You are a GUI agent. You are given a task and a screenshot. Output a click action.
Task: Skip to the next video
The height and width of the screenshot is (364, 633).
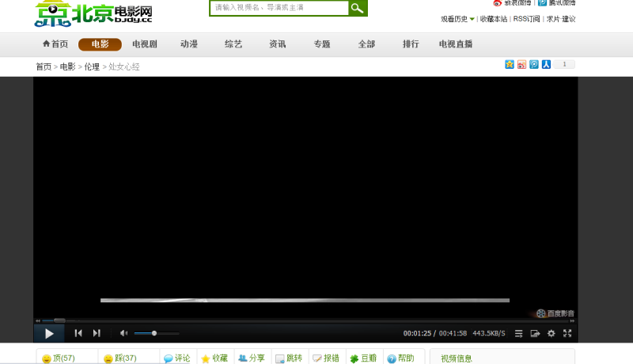97,333
